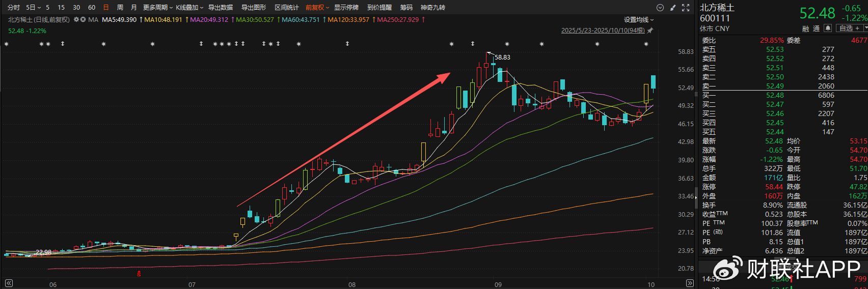The width and height of the screenshot is (868, 289).
Task: Click the red S marker on the timeline
Action: (x=139, y=274)
